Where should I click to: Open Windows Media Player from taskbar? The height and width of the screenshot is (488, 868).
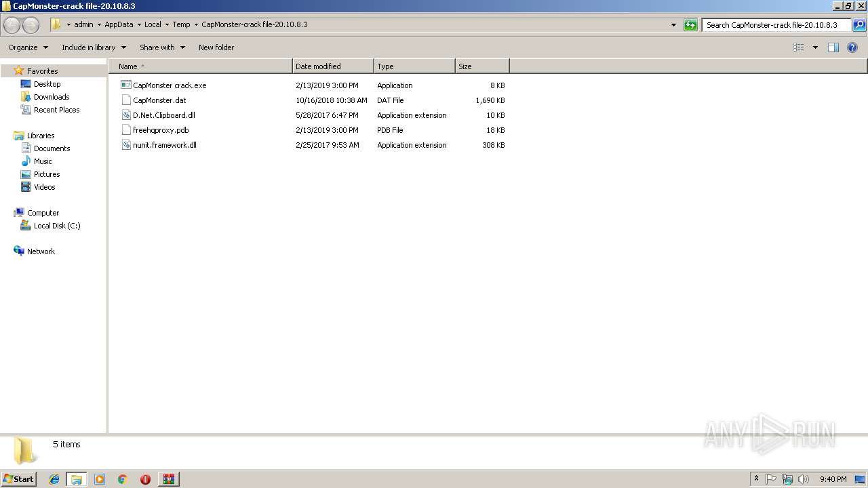point(100,479)
